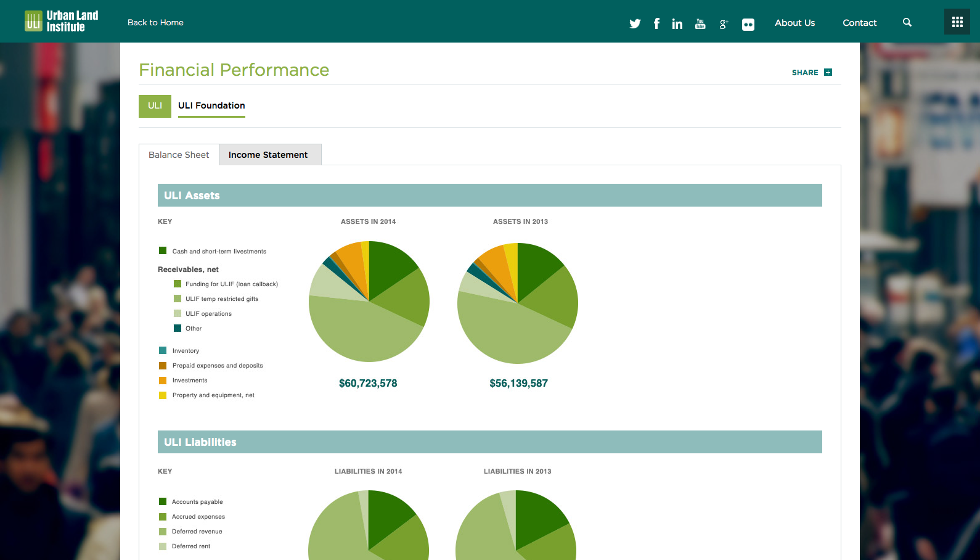Click the 'LIABILITIES IN 2014' label
The width and height of the screenshot is (980, 560).
[x=369, y=471]
